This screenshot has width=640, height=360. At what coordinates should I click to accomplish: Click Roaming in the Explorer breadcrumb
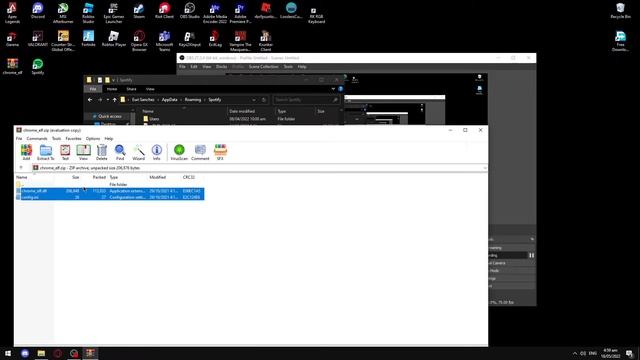[193, 100]
